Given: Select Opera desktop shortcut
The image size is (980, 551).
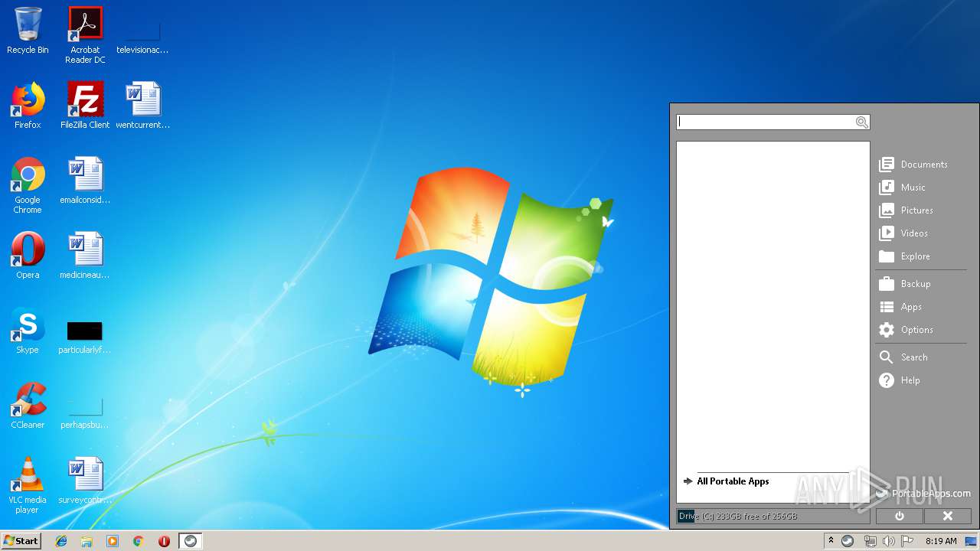Looking at the screenshot, I should pos(28,256).
